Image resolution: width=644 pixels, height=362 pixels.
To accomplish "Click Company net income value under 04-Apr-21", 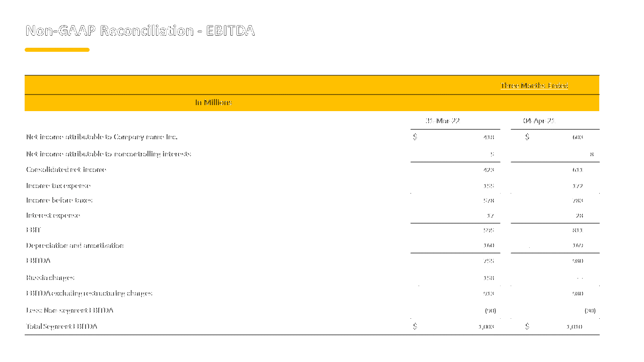I will point(578,137).
